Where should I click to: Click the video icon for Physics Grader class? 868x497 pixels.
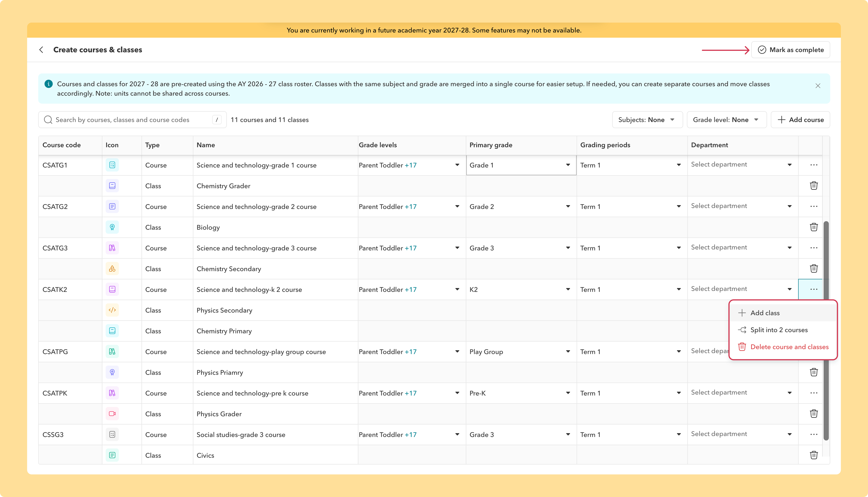coord(112,414)
